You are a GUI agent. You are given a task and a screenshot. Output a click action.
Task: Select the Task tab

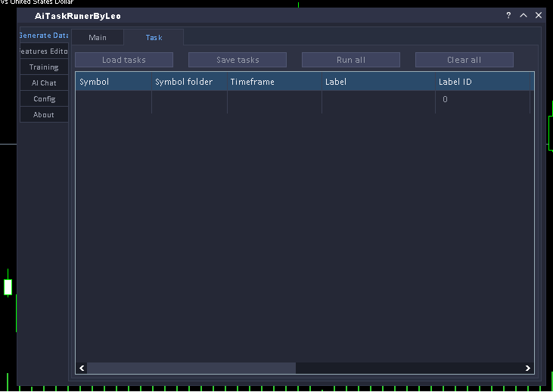[154, 38]
